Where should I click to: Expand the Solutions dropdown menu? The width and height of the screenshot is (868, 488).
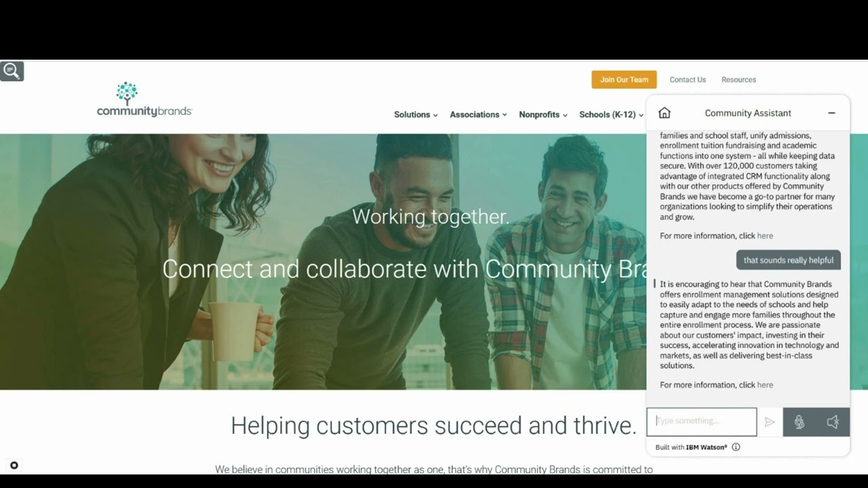click(x=416, y=115)
